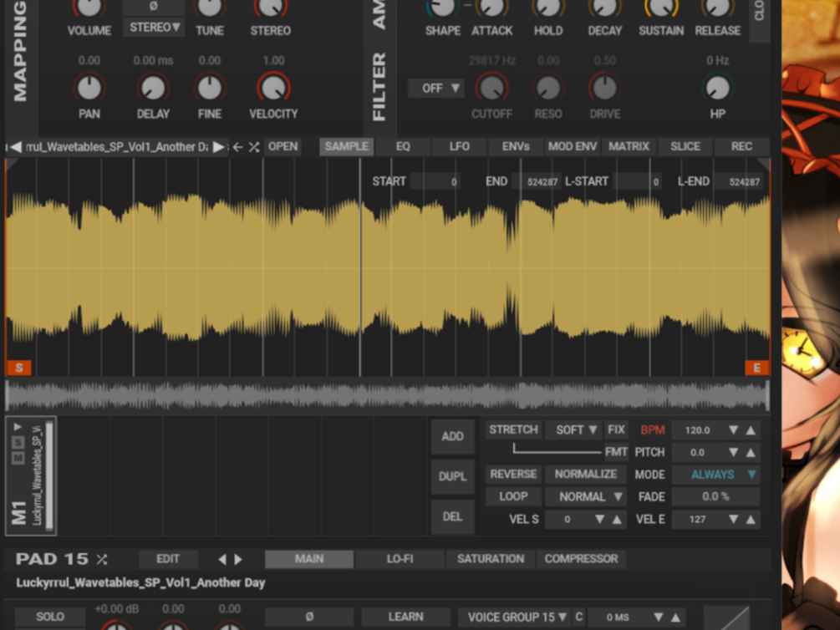
Task: Switch to the REC tab
Action: pos(741,147)
